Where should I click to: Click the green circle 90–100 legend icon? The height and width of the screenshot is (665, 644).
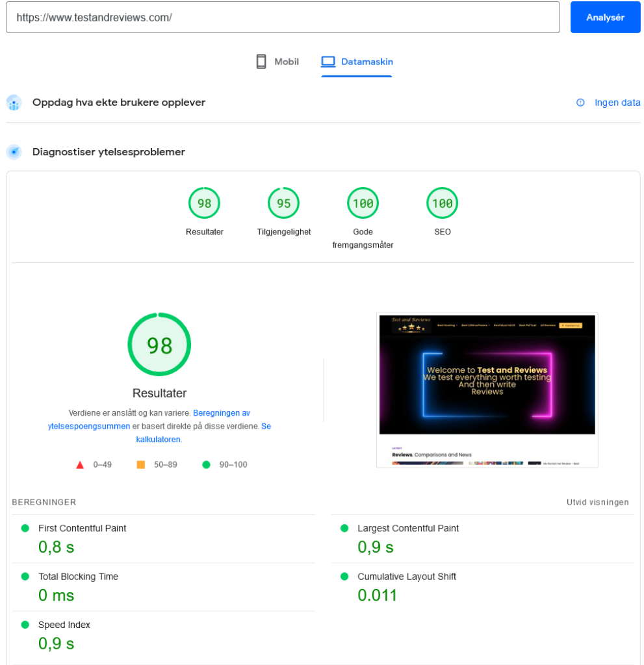(206, 465)
